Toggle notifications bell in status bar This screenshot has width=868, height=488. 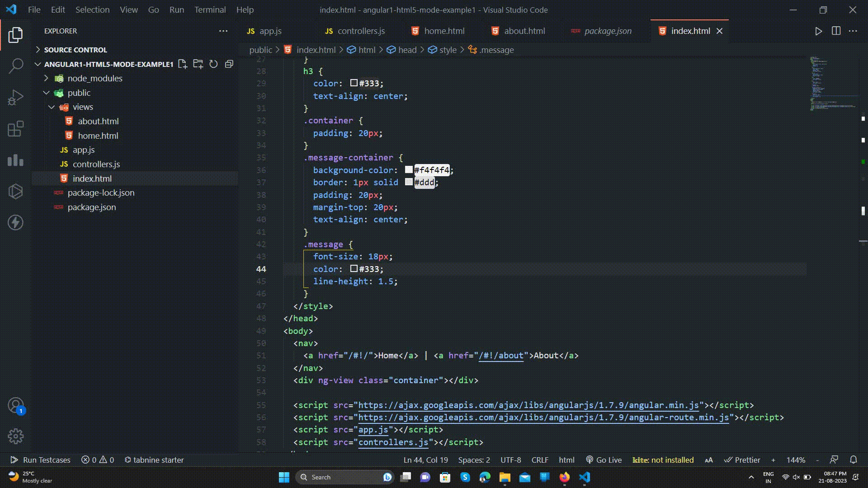click(853, 460)
